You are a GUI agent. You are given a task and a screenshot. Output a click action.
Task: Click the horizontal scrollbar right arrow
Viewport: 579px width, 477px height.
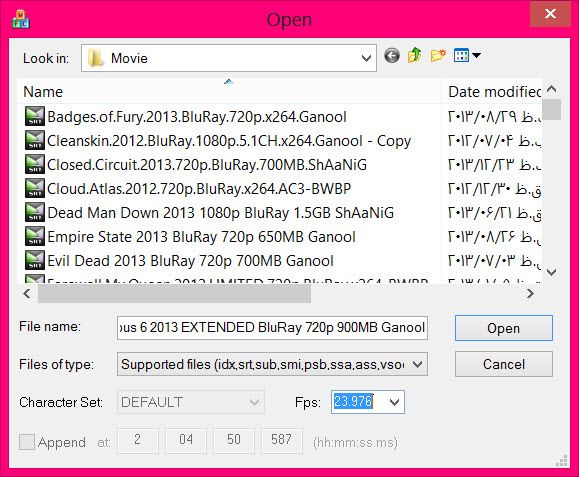point(530,294)
